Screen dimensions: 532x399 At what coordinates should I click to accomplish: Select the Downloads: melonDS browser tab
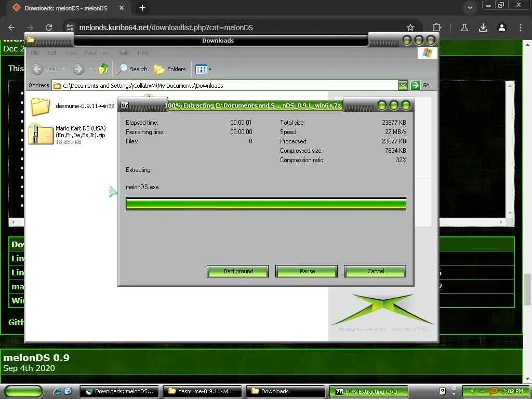click(x=66, y=8)
